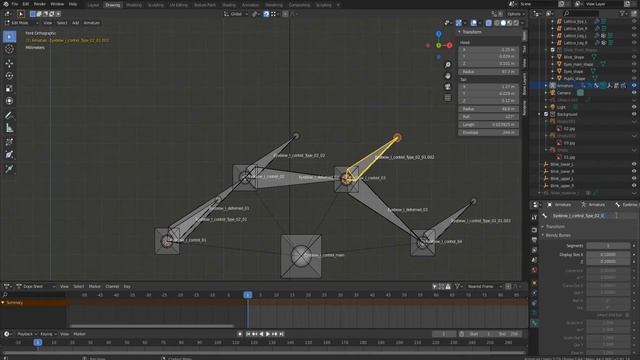Select the Move tool
Image resolution: width=640 pixels, height=360 pixels.
pos(9,63)
